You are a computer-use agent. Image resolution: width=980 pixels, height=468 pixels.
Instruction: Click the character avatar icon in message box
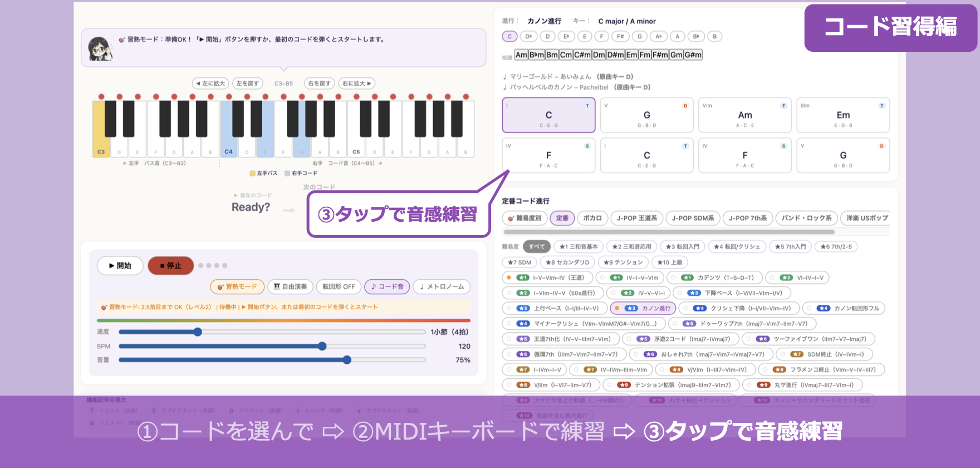[x=100, y=48]
